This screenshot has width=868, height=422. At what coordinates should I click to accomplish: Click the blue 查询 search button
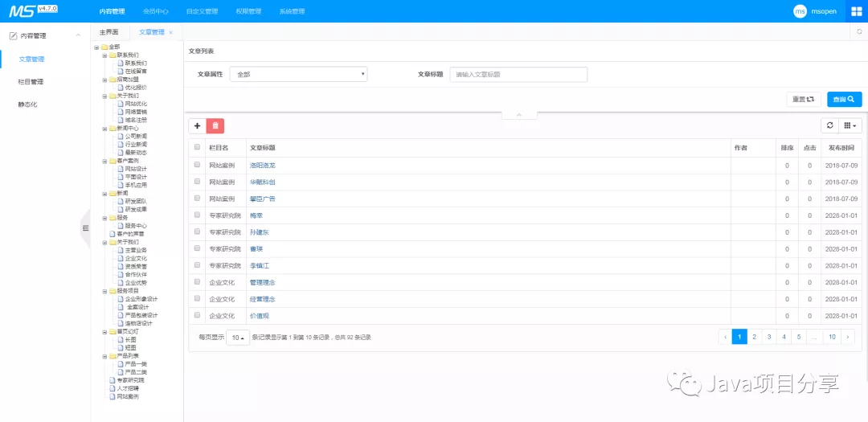point(844,99)
